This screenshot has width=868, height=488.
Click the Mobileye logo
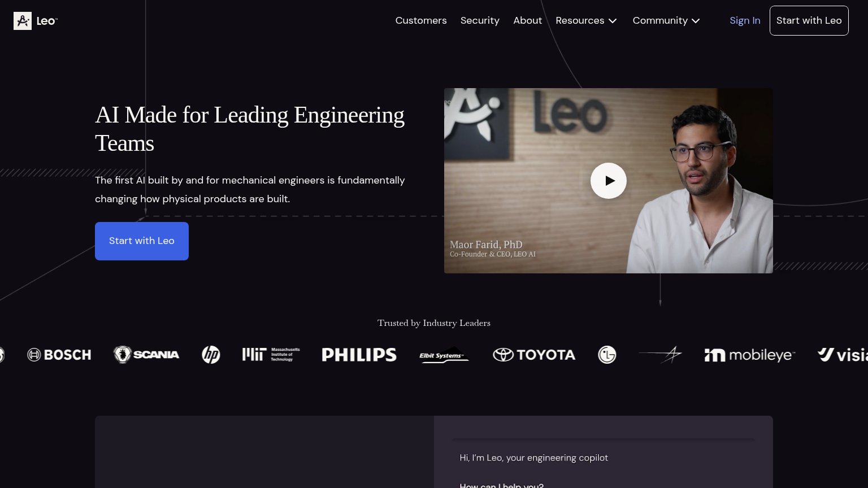[x=750, y=355]
